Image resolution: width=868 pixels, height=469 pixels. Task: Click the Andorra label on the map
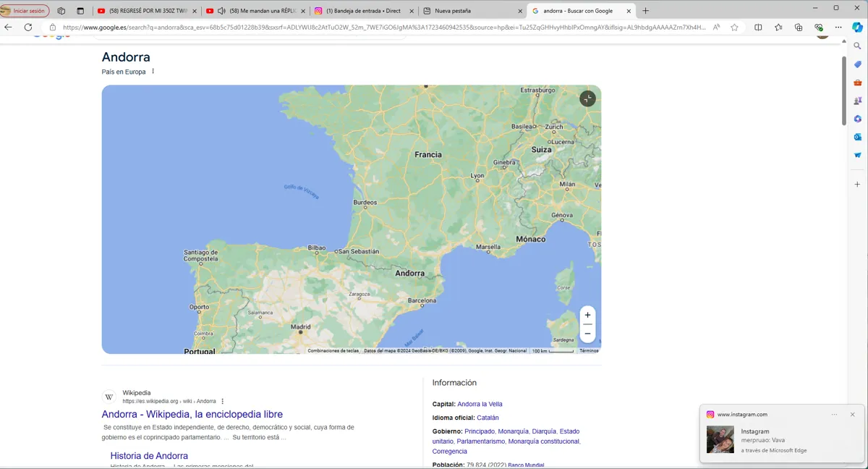tap(410, 274)
